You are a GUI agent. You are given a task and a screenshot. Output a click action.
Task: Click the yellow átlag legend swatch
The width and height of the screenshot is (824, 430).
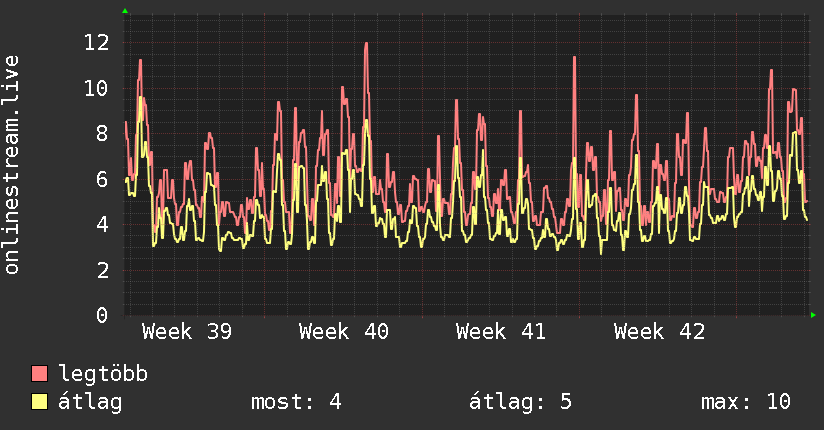tap(39, 401)
